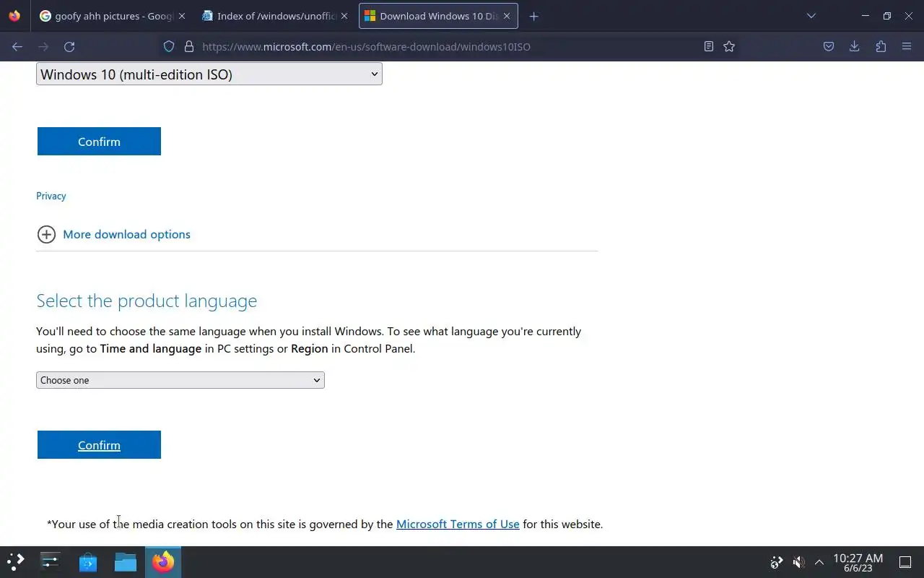Go back to the previous page

[17, 46]
